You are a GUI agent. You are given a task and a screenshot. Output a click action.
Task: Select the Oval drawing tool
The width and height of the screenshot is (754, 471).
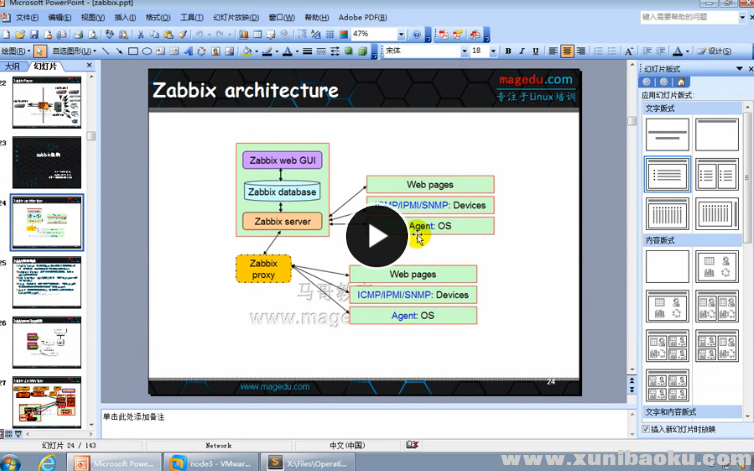(x=147, y=51)
